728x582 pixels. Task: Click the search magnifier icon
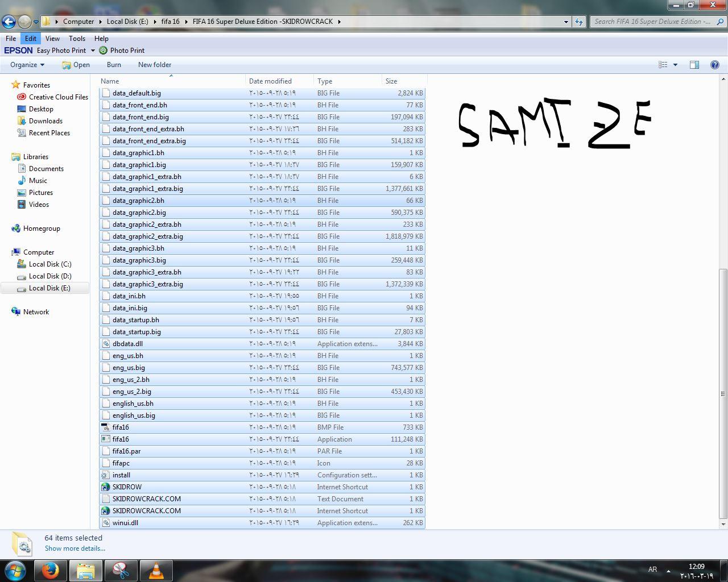pyautogui.click(x=719, y=22)
